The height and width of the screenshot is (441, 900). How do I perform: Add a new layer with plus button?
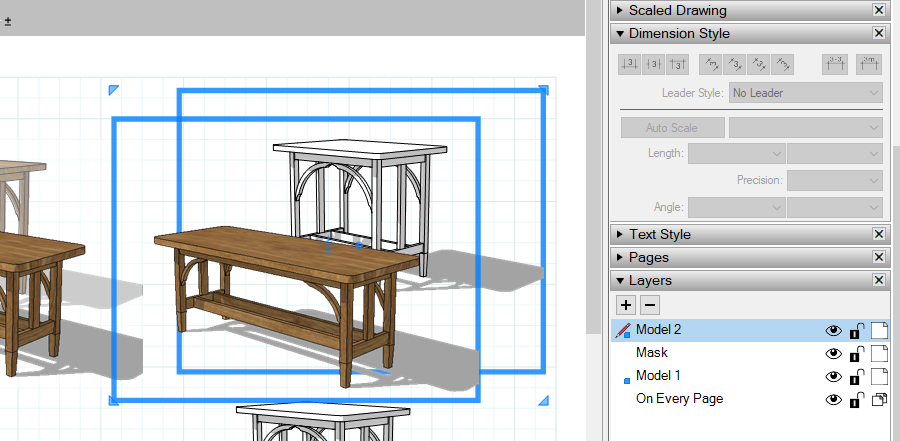[626, 304]
